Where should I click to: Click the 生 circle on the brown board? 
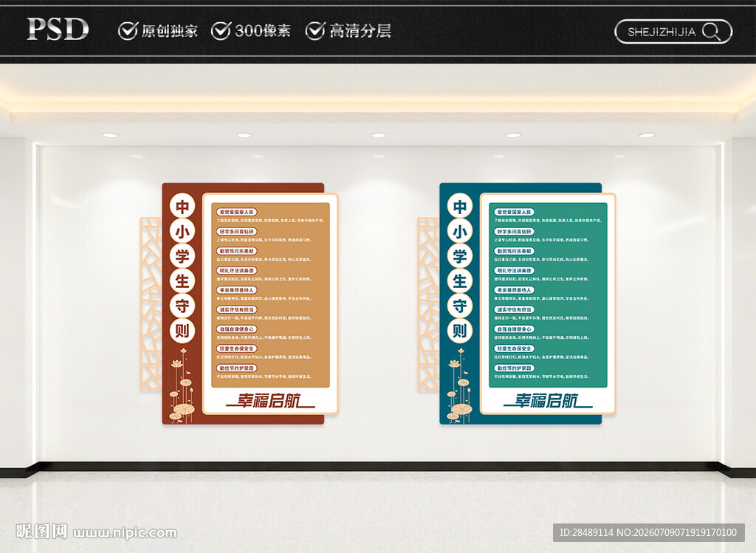click(182, 281)
